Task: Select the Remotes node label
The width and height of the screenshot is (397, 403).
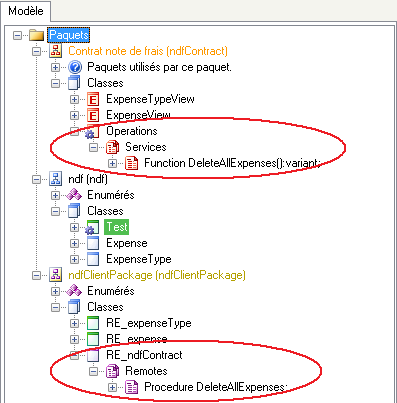Action: point(146,371)
